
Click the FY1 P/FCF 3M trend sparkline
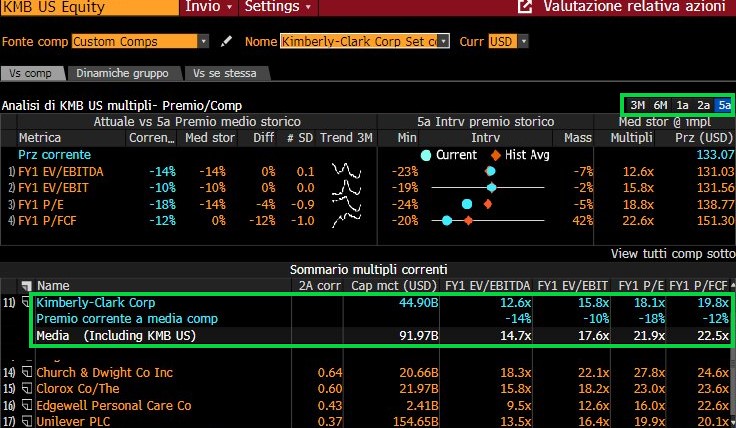(346, 220)
